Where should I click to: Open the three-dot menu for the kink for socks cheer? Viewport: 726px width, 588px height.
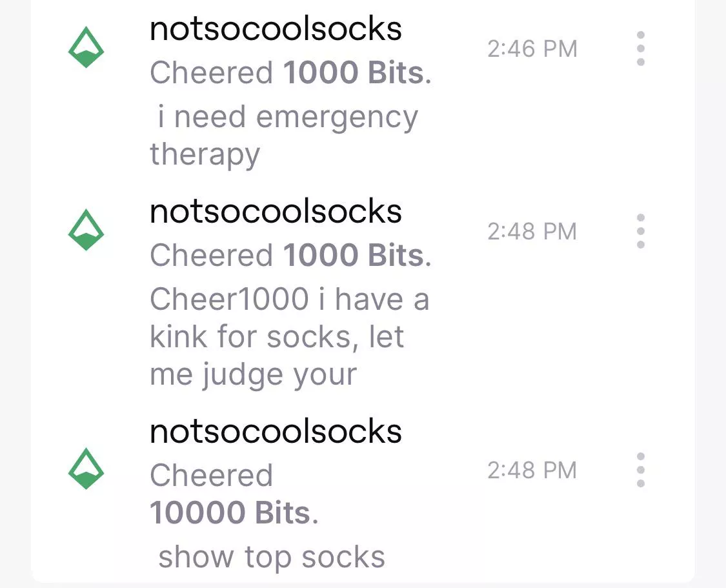click(x=640, y=231)
